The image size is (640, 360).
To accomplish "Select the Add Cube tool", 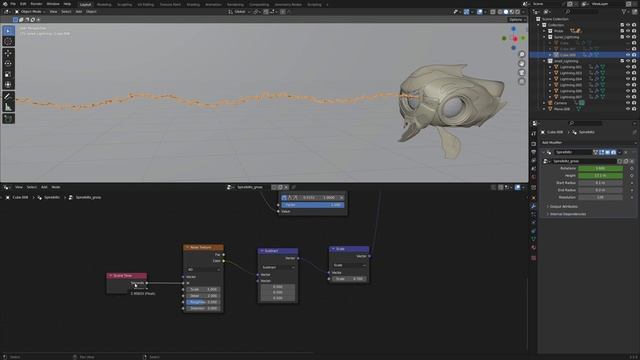I will click(8, 119).
